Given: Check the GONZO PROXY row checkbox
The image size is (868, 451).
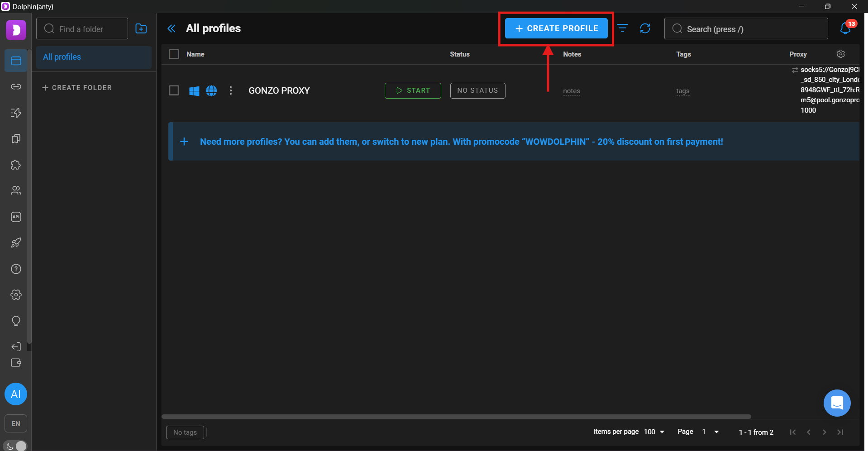Looking at the screenshot, I should [x=174, y=90].
